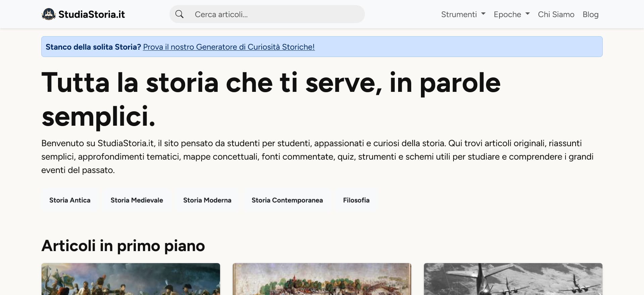
Task: Click the main 'Tutta la storia' headline
Action: [271, 100]
